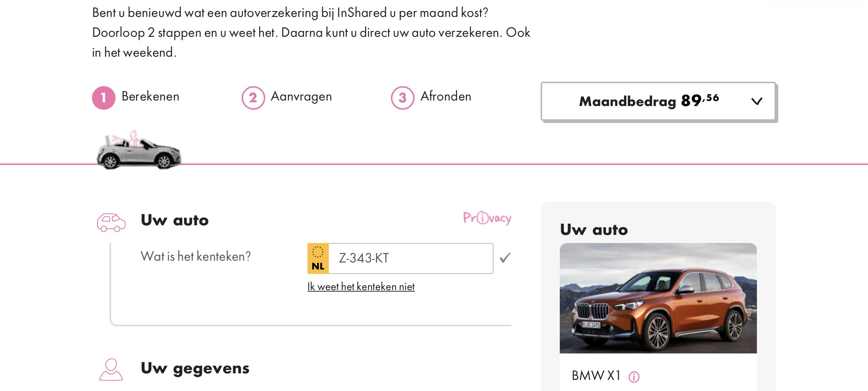This screenshot has width=868, height=391.
Task: Click the 'Wat is het kenteken?' label
Action: (196, 256)
